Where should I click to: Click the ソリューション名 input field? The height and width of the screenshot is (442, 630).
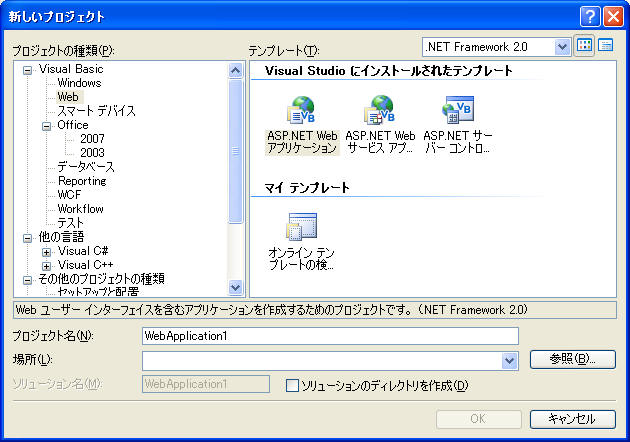206,384
